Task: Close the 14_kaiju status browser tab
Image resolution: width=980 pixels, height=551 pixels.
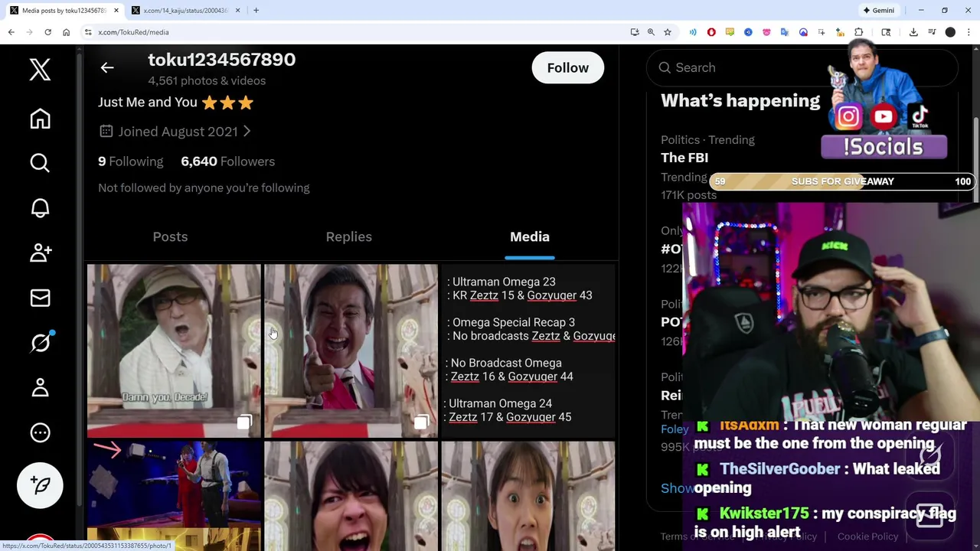Action: 237,10
